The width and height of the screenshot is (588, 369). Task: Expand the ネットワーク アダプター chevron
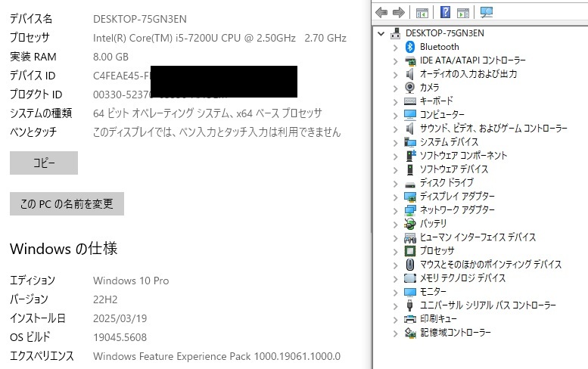pyautogui.click(x=395, y=210)
